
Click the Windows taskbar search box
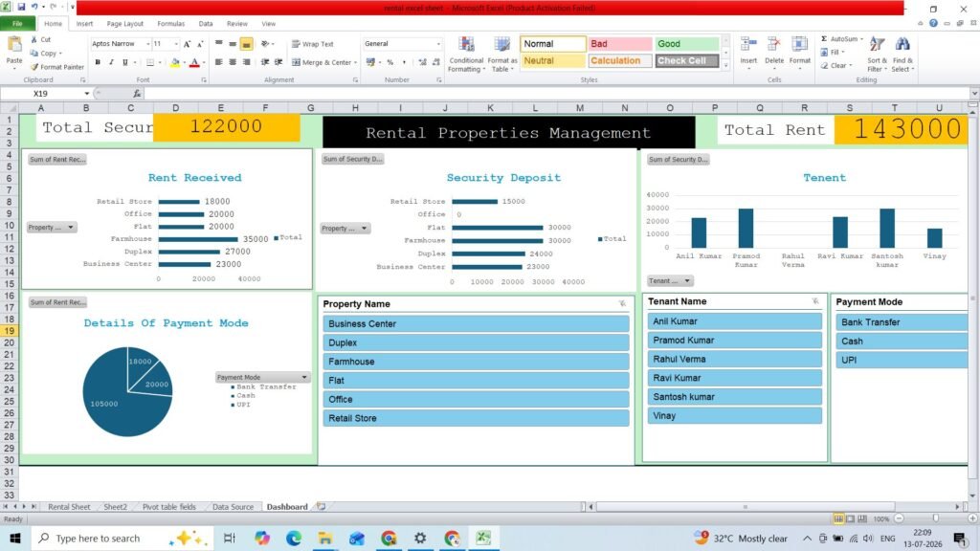pyautogui.click(x=120, y=538)
